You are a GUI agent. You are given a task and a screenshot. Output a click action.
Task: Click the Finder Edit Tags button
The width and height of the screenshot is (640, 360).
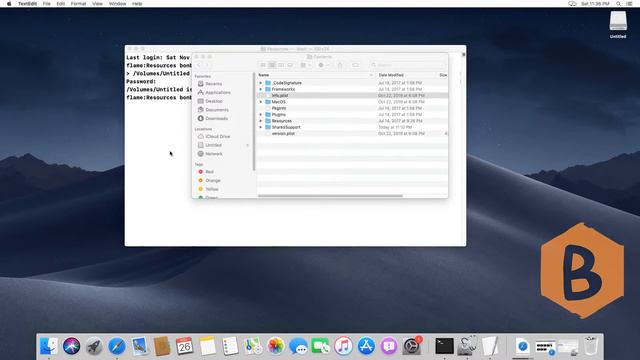355,65
